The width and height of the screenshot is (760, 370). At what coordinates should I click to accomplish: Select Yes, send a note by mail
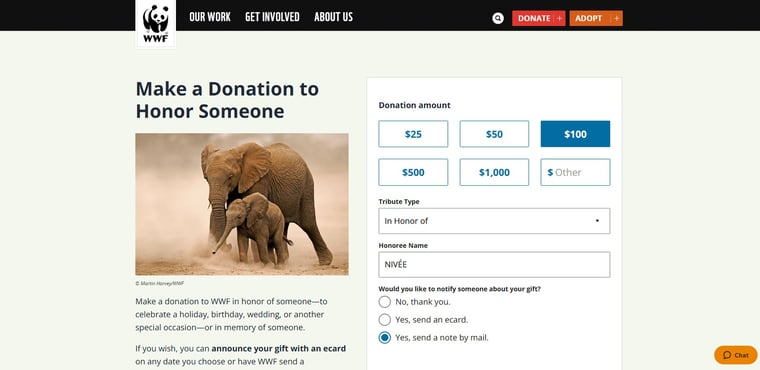pos(384,338)
